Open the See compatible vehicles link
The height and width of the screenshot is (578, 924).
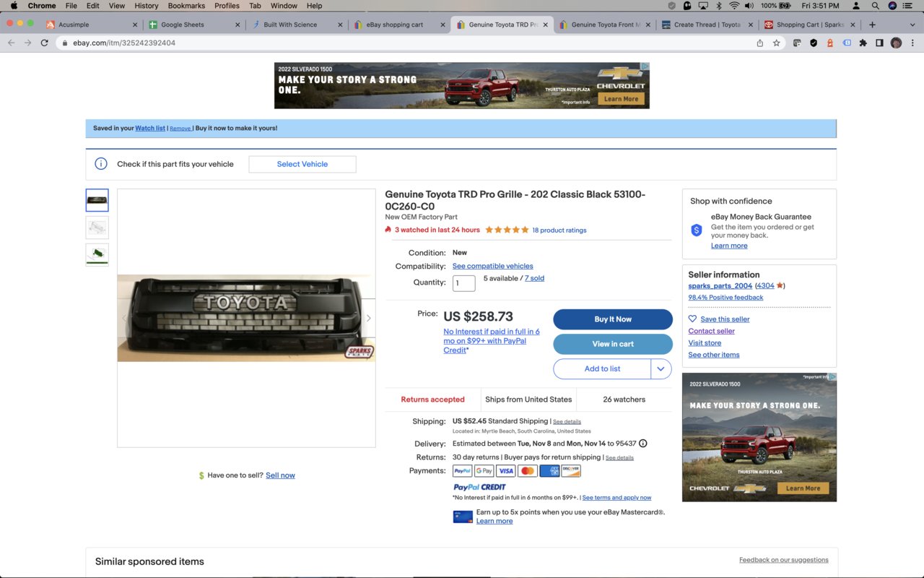click(x=493, y=266)
